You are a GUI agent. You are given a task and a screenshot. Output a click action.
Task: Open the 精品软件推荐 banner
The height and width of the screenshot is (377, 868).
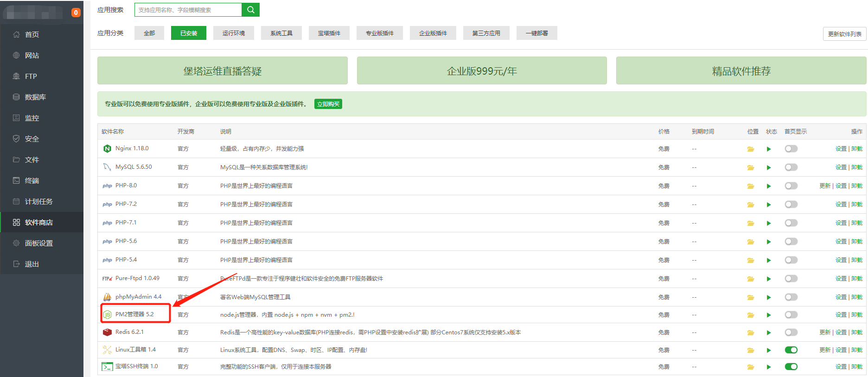click(x=741, y=70)
